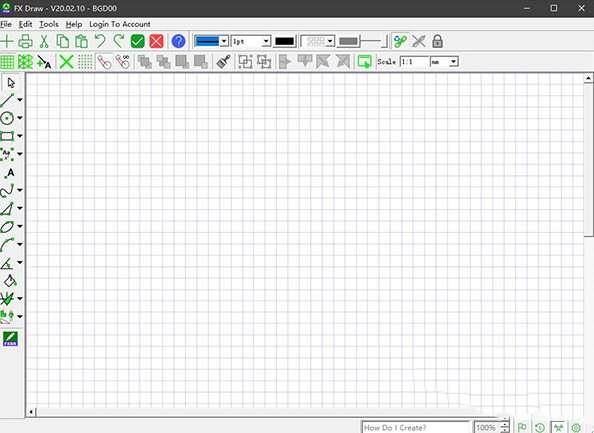Undo the last action
The width and height of the screenshot is (594, 433).
coord(100,41)
